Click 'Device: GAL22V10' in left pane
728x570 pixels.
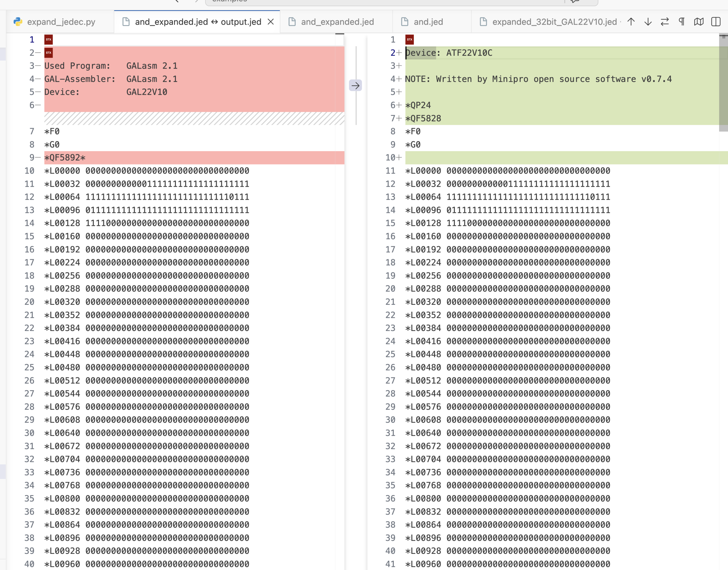point(106,92)
